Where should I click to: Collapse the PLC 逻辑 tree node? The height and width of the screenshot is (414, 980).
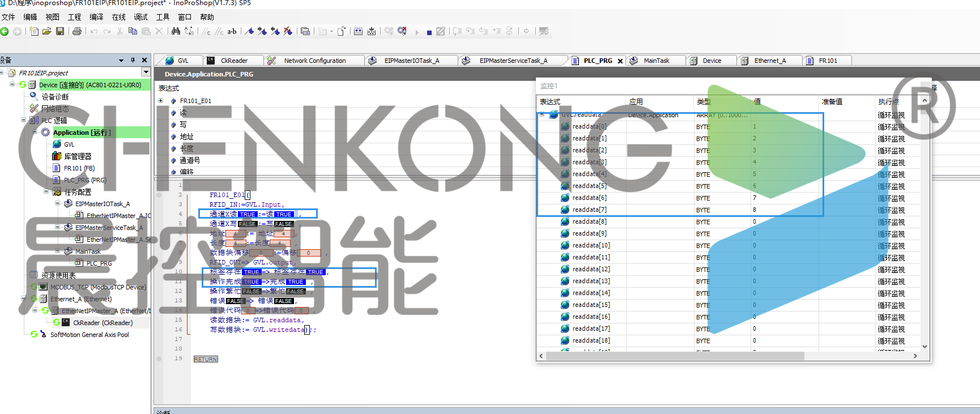pos(24,120)
